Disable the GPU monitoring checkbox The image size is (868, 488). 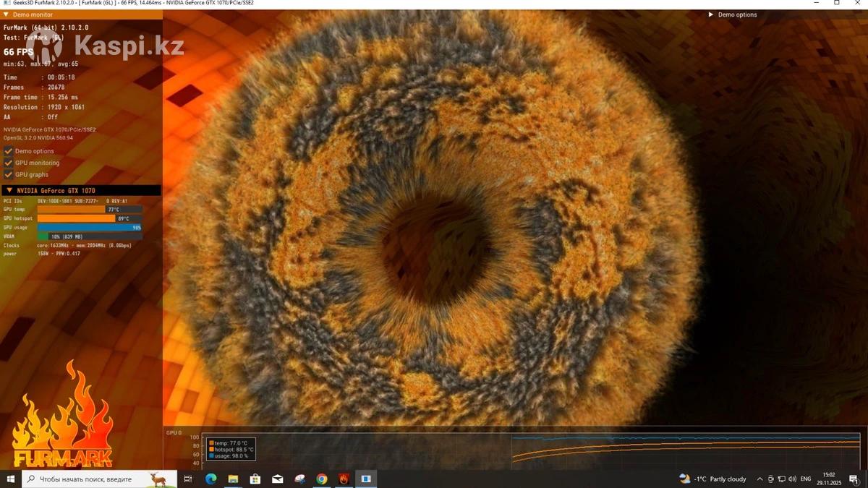coord(9,163)
